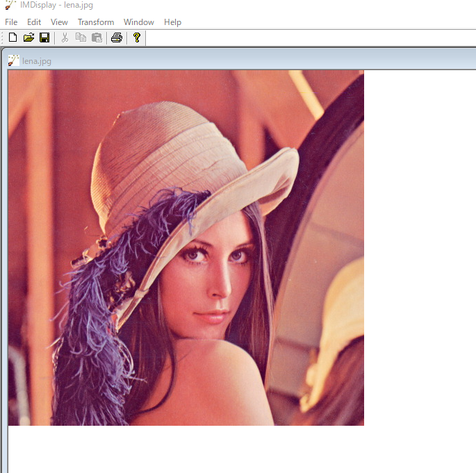Image resolution: width=476 pixels, height=473 pixels.
Task: Click the IMDisplay wizard icon in the title bar
Action: point(10,5)
